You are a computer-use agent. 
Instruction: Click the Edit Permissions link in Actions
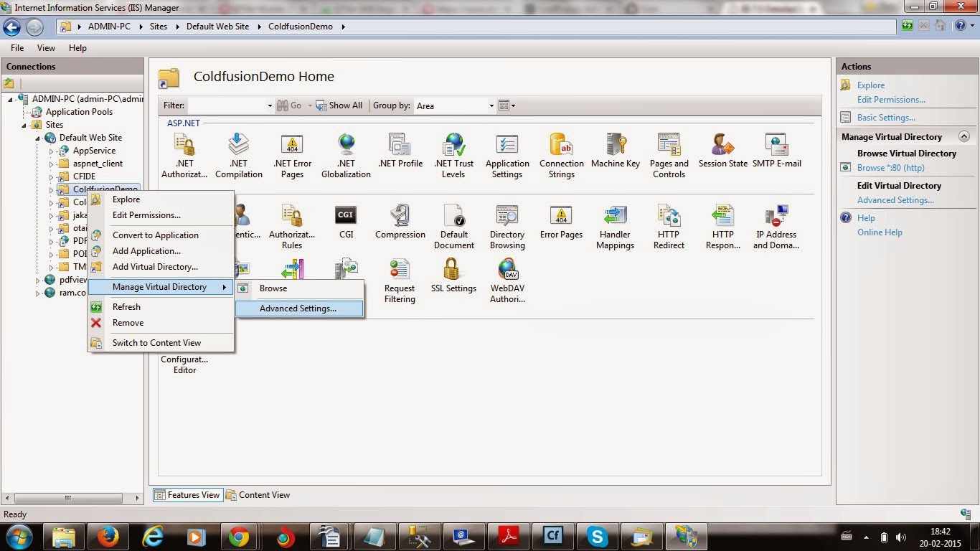click(891, 100)
